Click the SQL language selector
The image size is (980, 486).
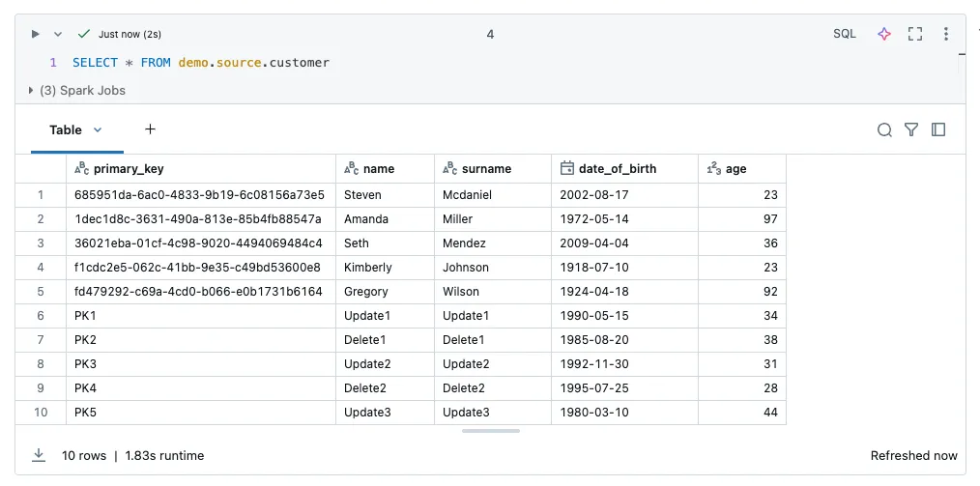point(845,34)
